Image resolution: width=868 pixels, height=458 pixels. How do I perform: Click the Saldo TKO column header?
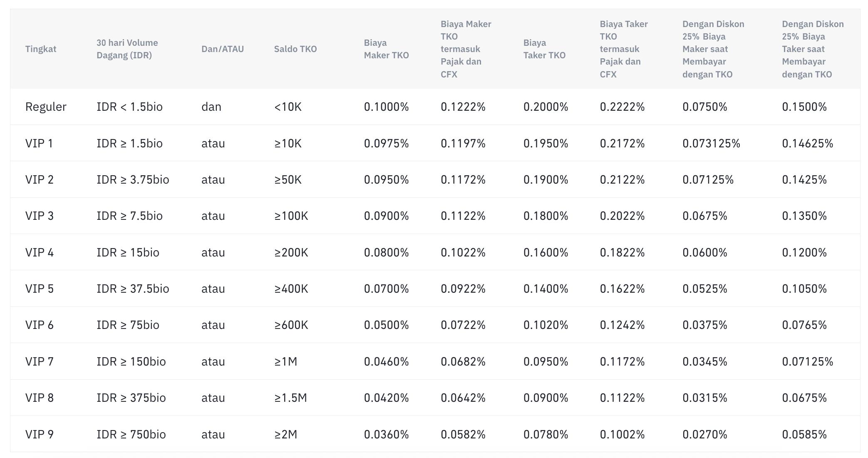tap(295, 49)
